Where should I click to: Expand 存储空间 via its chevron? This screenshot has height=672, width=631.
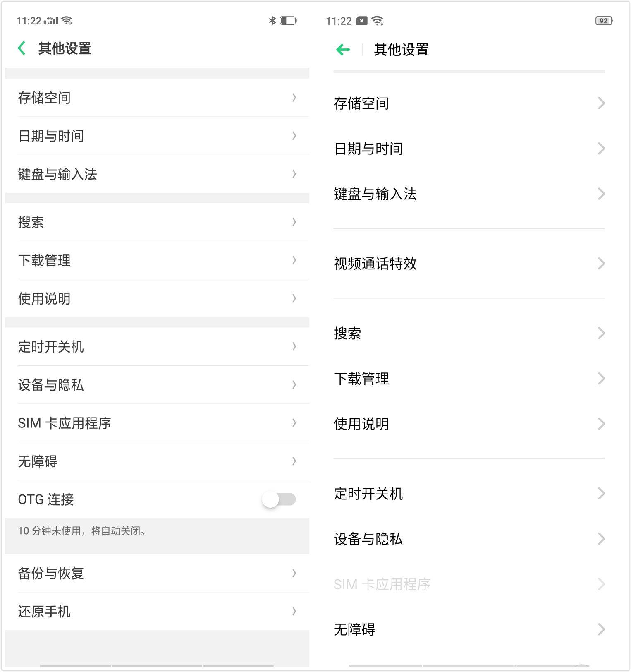coord(294,98)
